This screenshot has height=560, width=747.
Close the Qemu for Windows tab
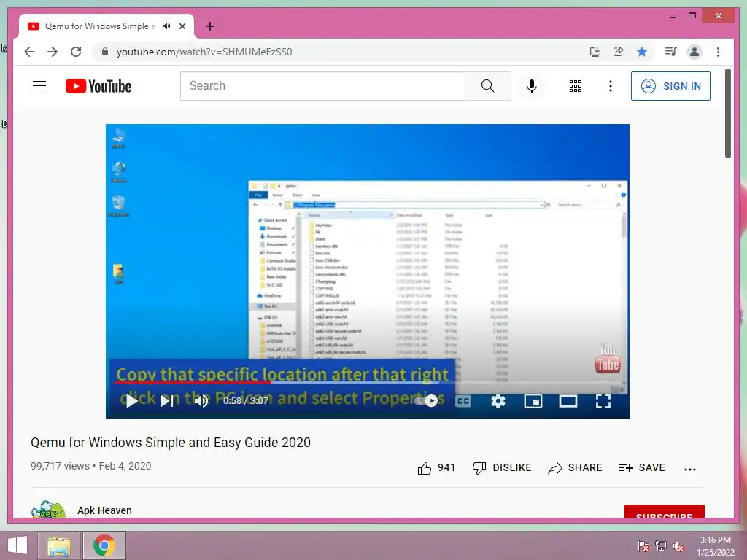[182, 26]
